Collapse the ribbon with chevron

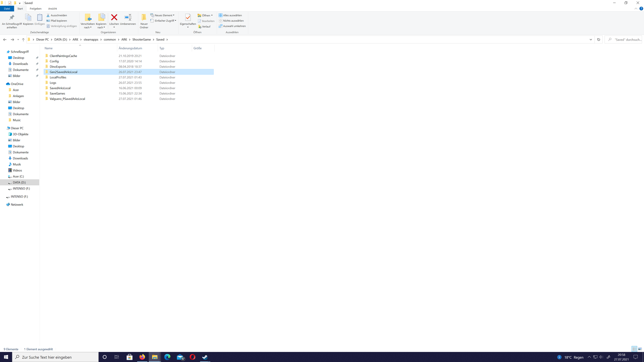[636, 9]
